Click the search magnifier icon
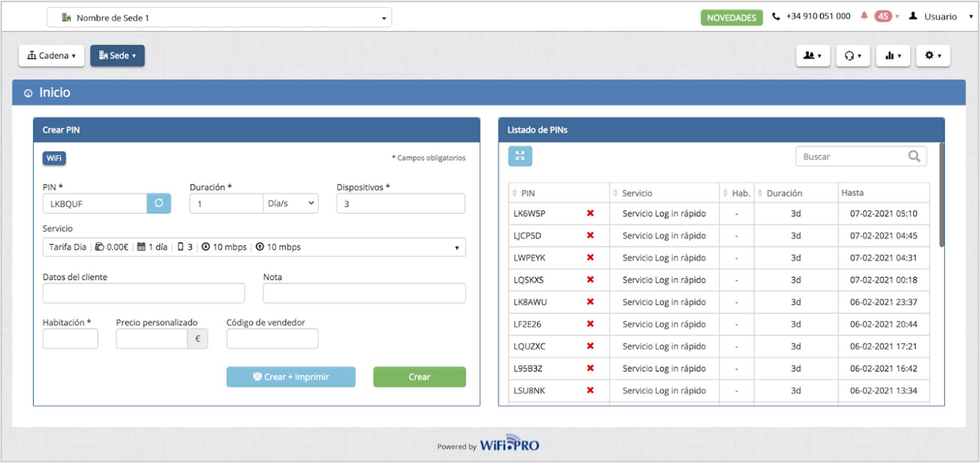 coord(914,156)
